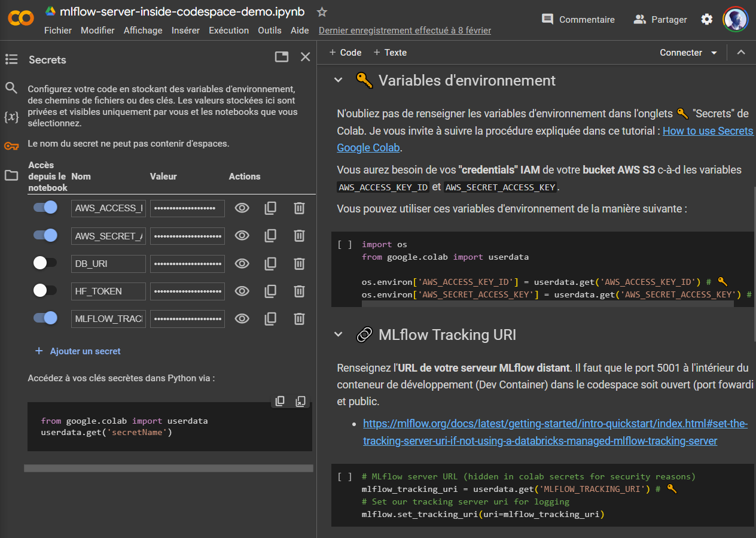Open the Colab logo home link
The image size is (756, 538).
click(20, 19)
